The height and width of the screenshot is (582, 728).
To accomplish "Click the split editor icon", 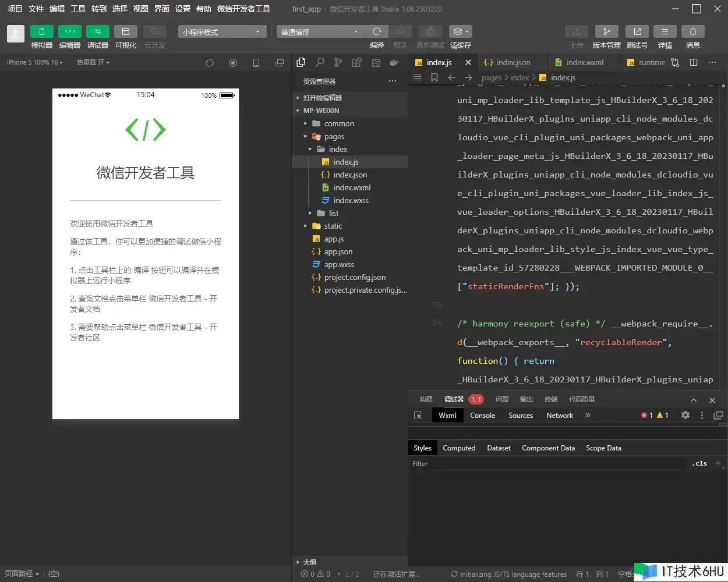I will click(x=694, y=62).
